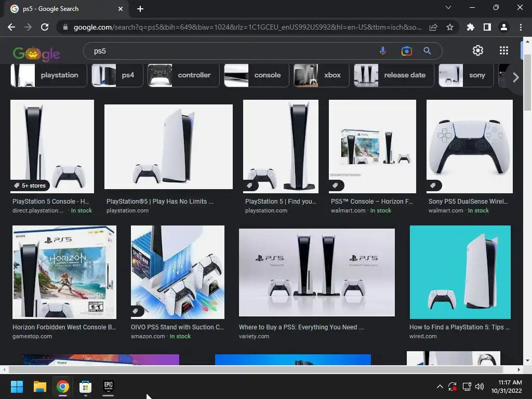
Task: Filter results by playstation chip
Action: 48,75
